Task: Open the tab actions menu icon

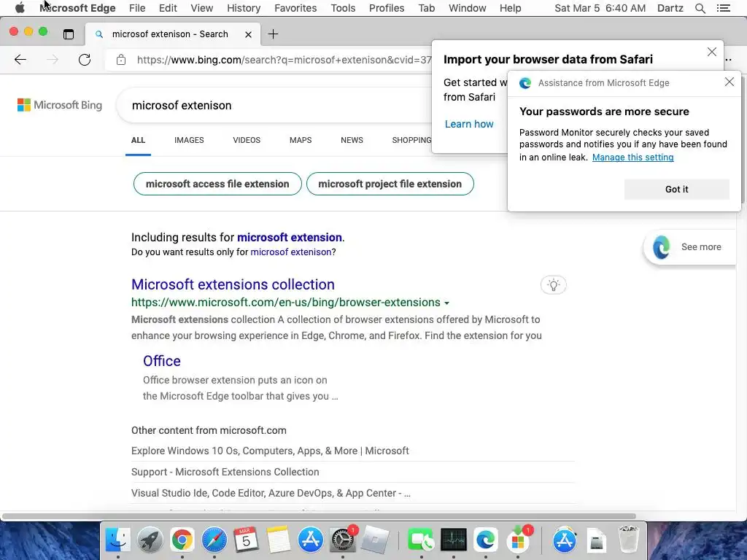Action: (69, 34)
